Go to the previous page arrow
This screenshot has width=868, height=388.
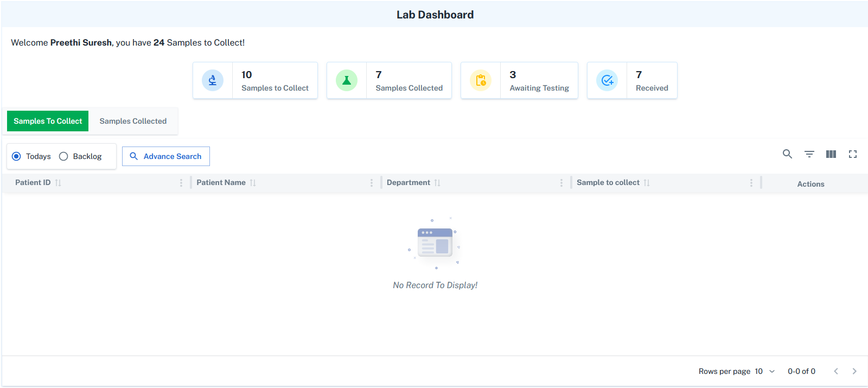click(836, 371)
